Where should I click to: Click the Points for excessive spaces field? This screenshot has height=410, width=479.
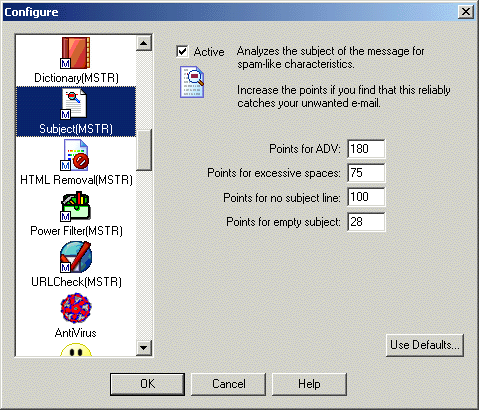tap(366, 173)
